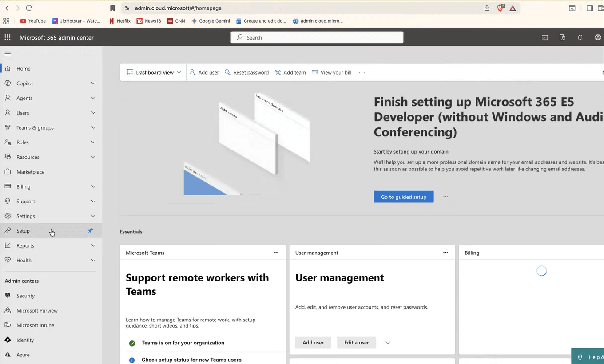Open the Microsoft 365 app launcher waffle icon

click(x=7, y=37)
